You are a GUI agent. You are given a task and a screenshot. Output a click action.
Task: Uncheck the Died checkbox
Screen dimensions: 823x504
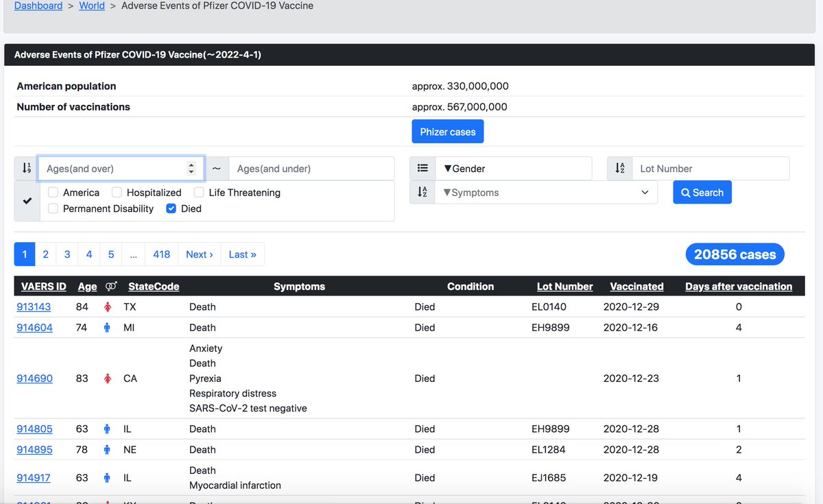pyautogui.click(x=171, y=208)
